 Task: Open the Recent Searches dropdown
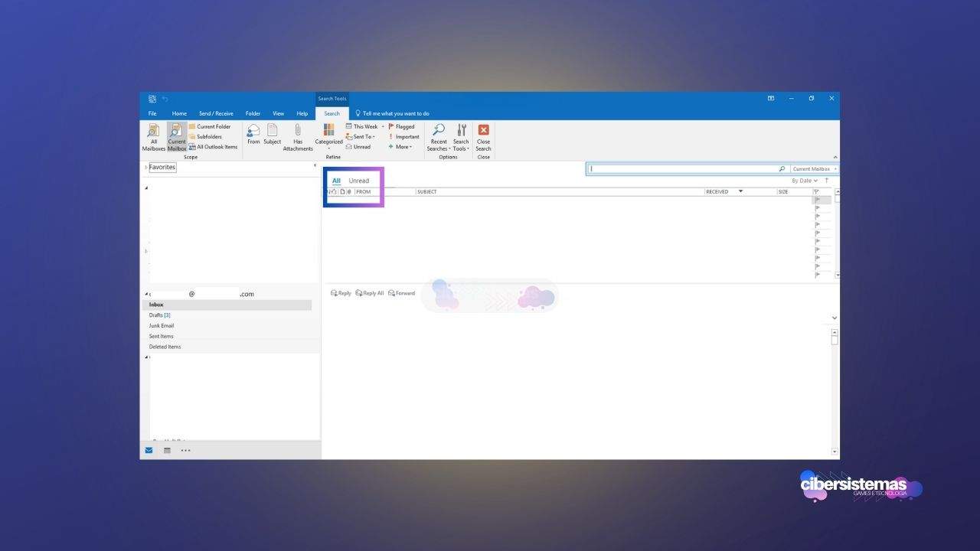[x=439, y=138]
